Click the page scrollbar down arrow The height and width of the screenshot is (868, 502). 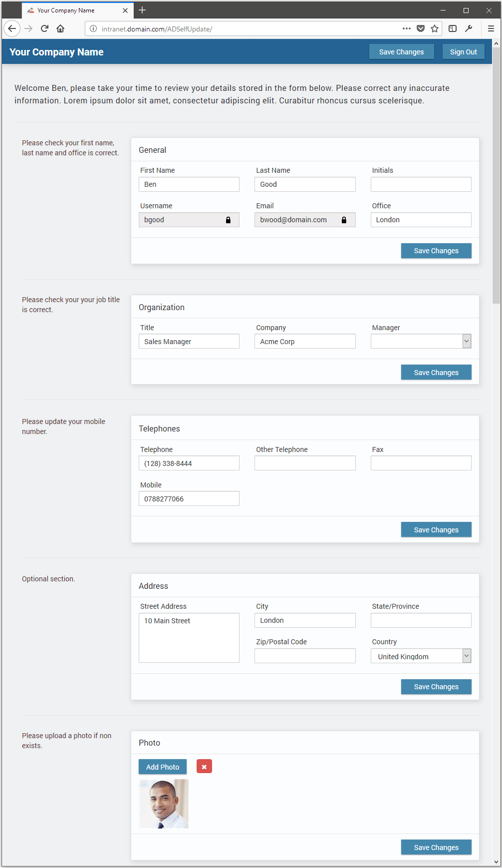click(x=496, y=862)
